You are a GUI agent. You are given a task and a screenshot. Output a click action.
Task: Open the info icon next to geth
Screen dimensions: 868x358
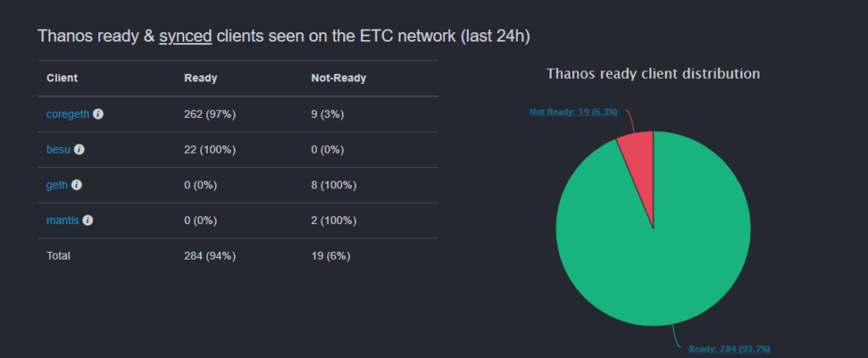click(x=76, y=185)
